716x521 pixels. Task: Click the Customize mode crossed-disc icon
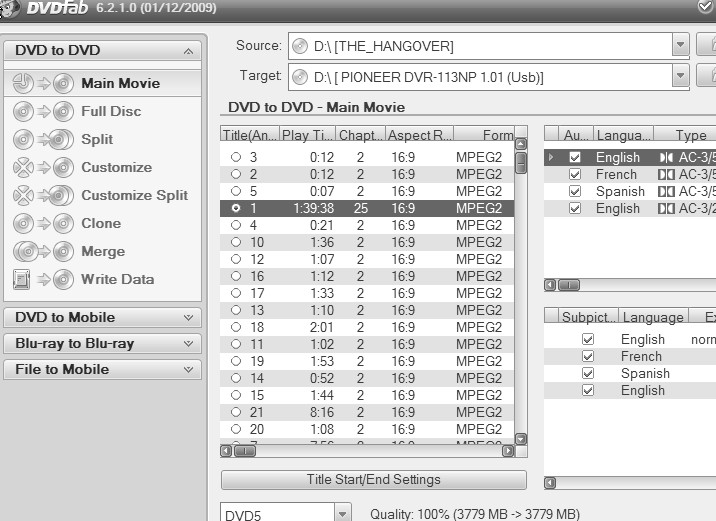(23, 168)
